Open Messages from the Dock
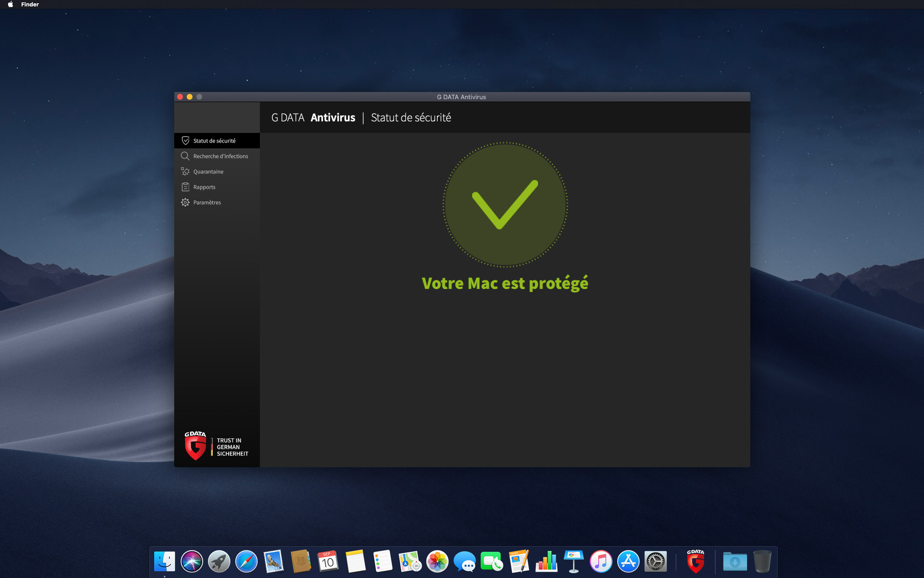 [x=465, y=562]
